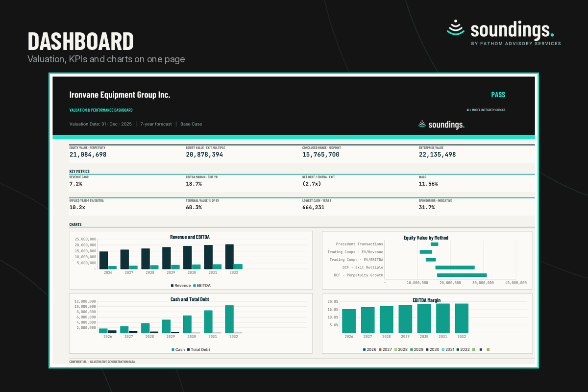Click the Cash legend marker
This screenshot has width=588, height=392.
pos(173,349)
